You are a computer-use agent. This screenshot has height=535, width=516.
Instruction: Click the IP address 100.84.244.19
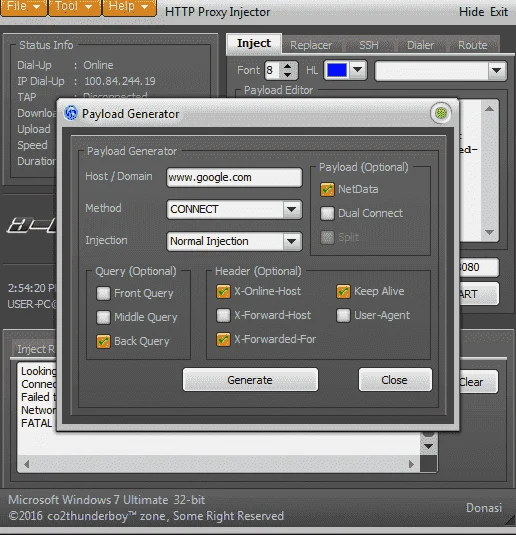(x=119, y=81)
